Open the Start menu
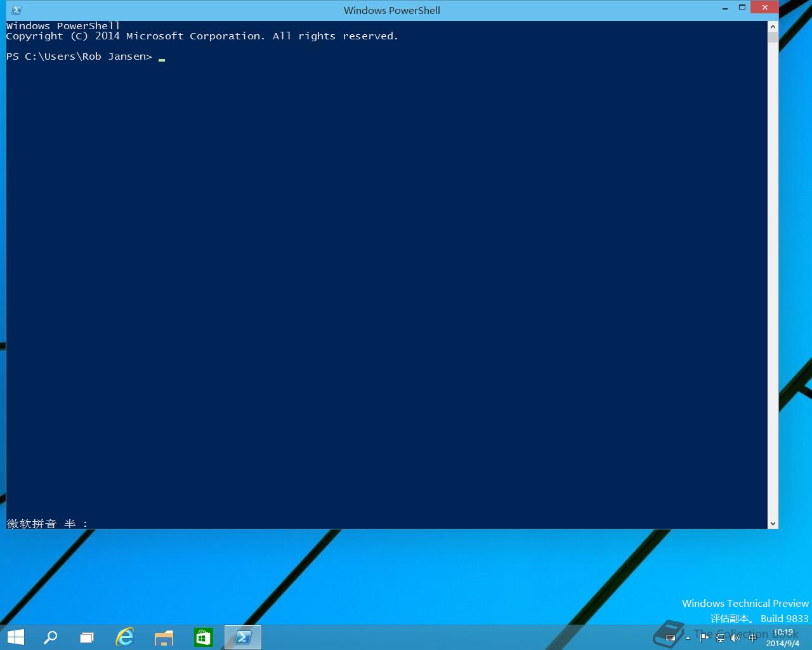This screenshot has height=650, width=812. click(x=16, y=637)
